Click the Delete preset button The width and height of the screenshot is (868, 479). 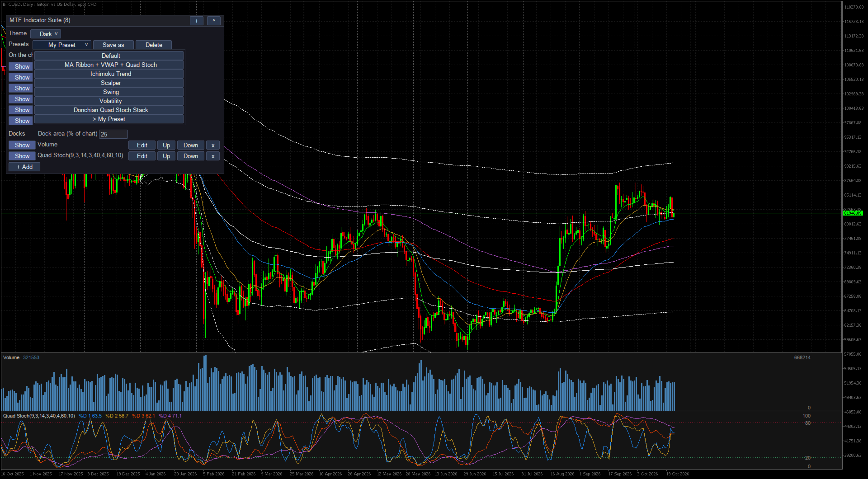pyautogui.click(x=154, y=45)
